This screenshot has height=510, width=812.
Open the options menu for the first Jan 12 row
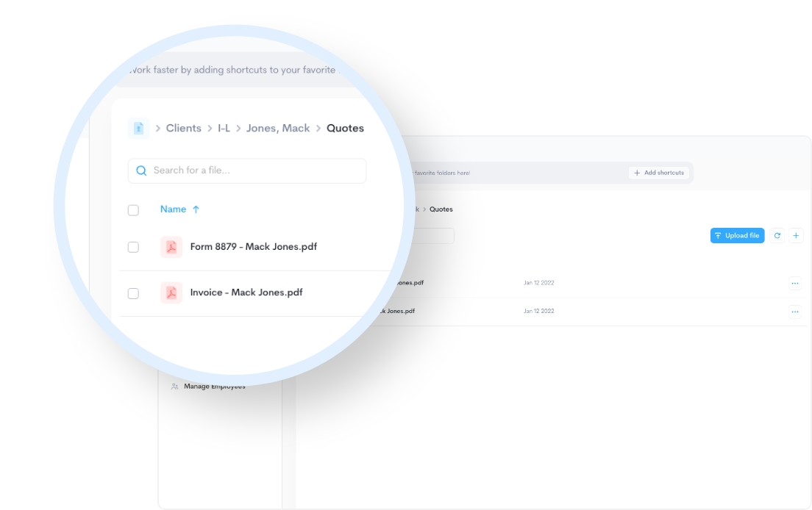tap(794, 283)
